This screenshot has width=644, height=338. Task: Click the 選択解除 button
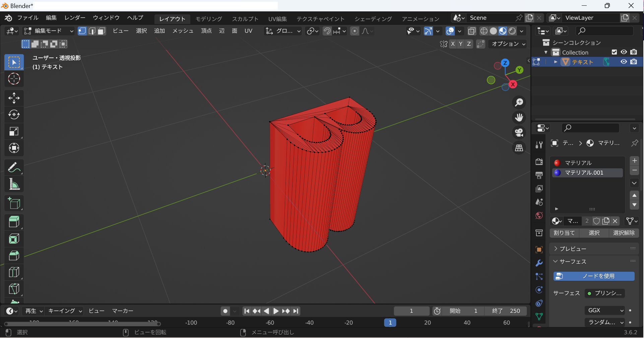click(624, 233)
